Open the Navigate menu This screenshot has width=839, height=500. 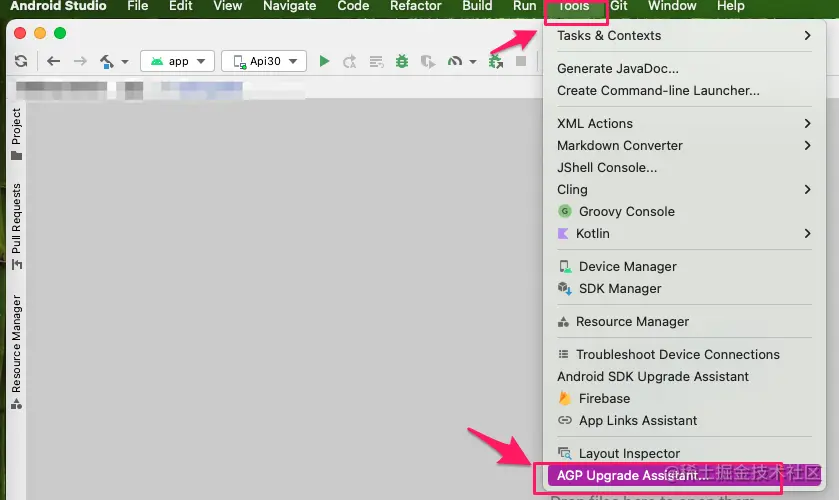[289, 6]
